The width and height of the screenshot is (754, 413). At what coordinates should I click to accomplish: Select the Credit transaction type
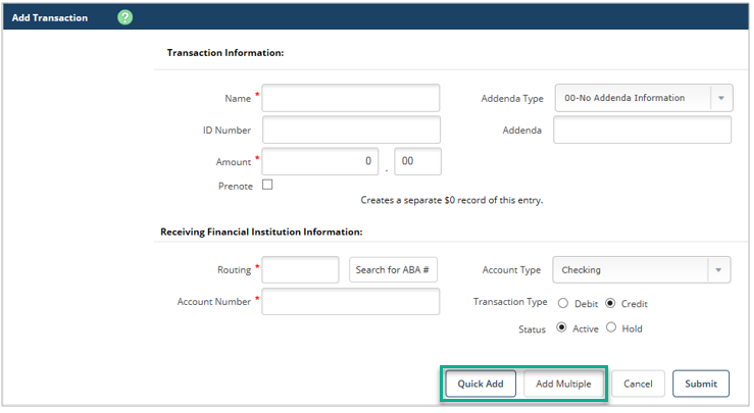(x=610, y=303)
